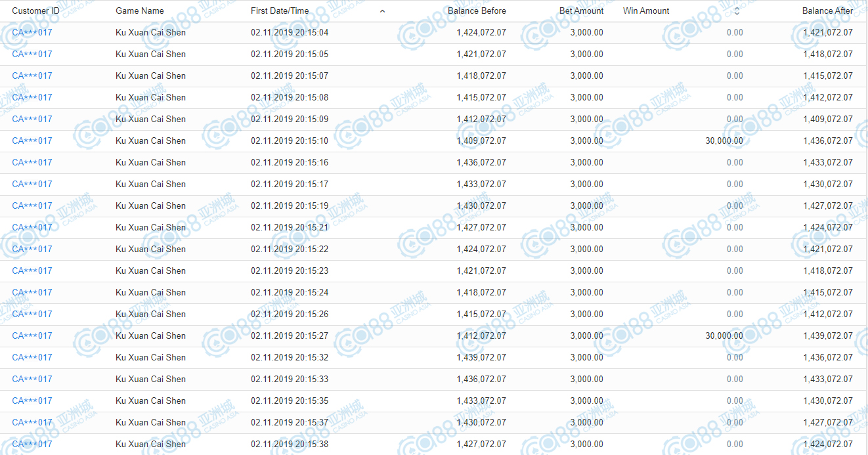Click CA***017 in the 20:15:26 row
This screenshot has width=868, height=455.
pos(32,314)
